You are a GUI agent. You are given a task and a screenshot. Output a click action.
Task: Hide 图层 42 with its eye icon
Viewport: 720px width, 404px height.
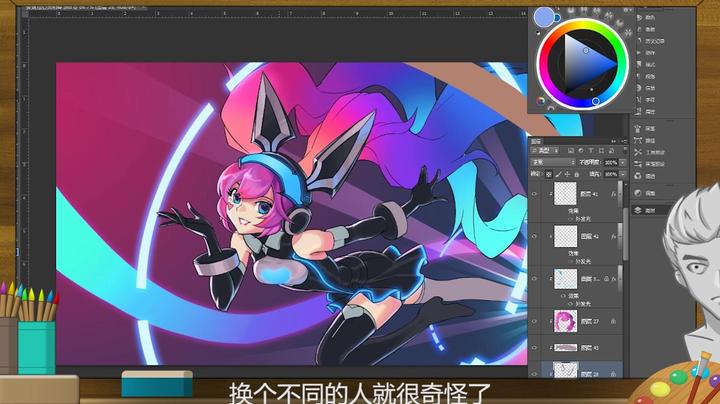[534, 236]
